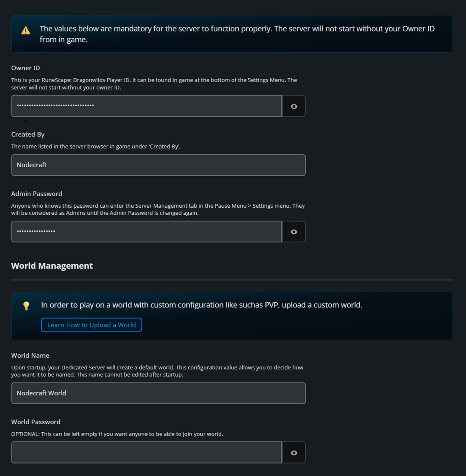
Task: Select the Owner ID label text
Action: coord(25,68)
